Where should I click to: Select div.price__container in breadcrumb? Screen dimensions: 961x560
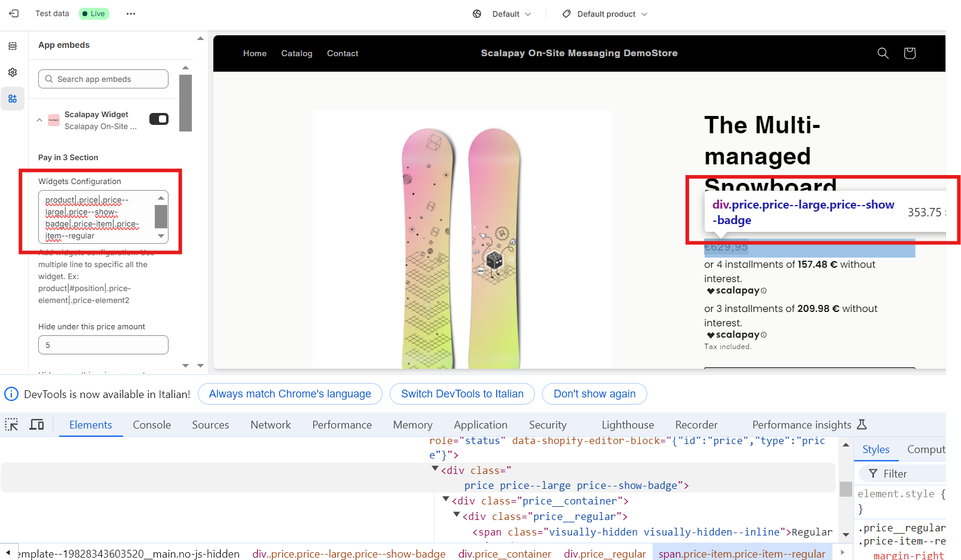click(504, 554)
